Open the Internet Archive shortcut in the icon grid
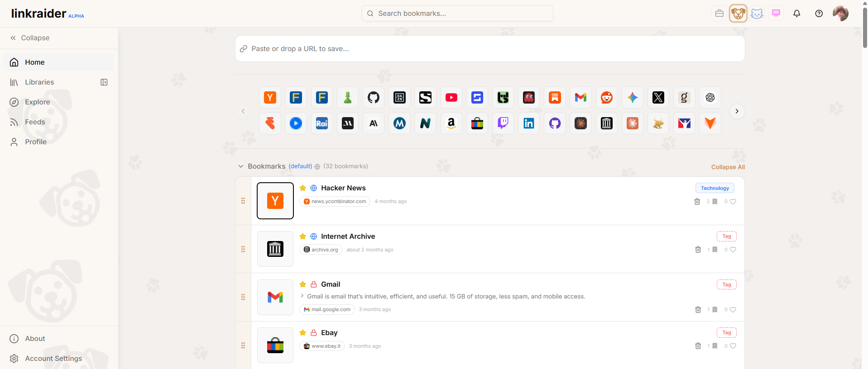This screenshot has height=369, width=868. point(607,123)
